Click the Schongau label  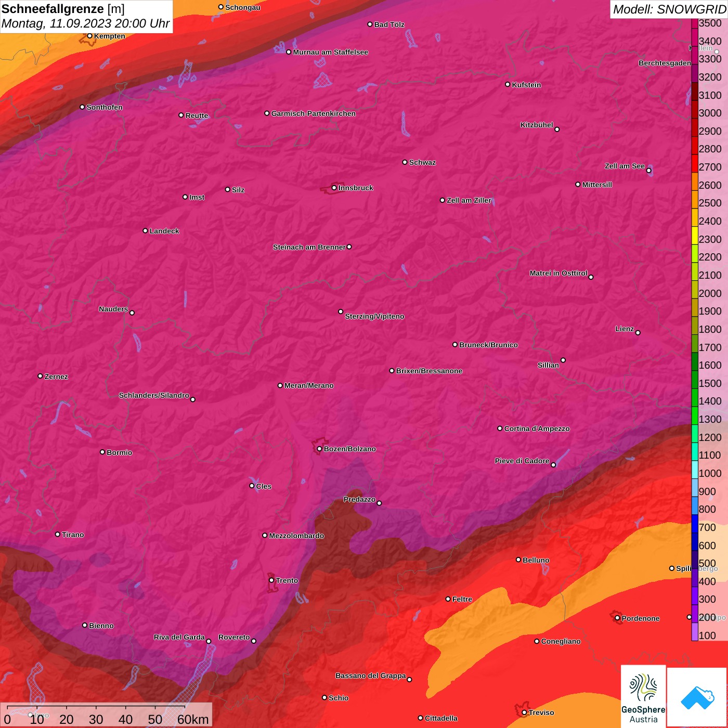point(242,7)
